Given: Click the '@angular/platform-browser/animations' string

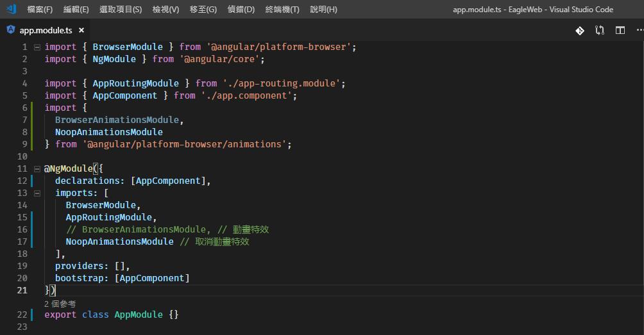Looking at the screenshot, I should click(x=184, y=144).
